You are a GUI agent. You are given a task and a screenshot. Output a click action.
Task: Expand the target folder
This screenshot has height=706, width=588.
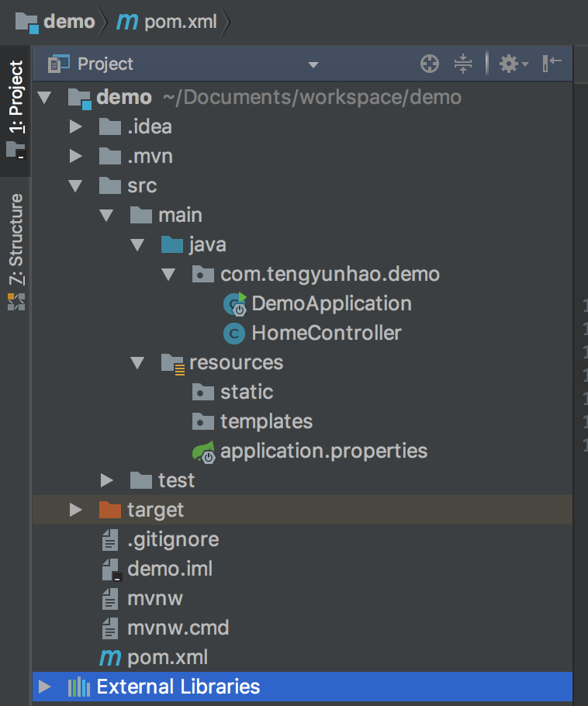75,510
